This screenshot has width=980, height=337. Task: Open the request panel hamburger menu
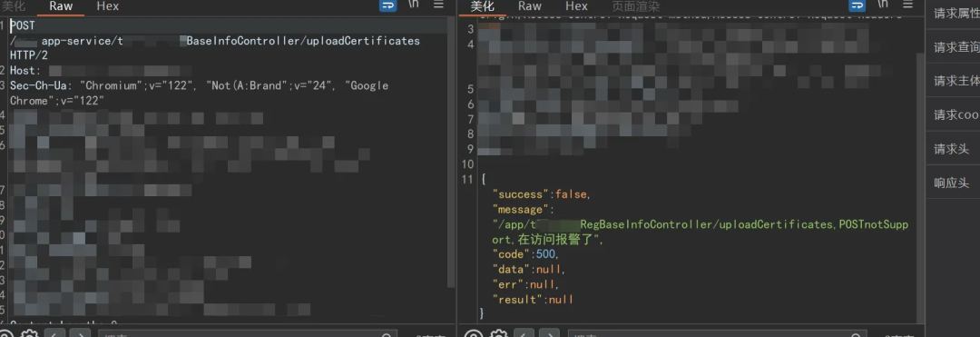439,5
